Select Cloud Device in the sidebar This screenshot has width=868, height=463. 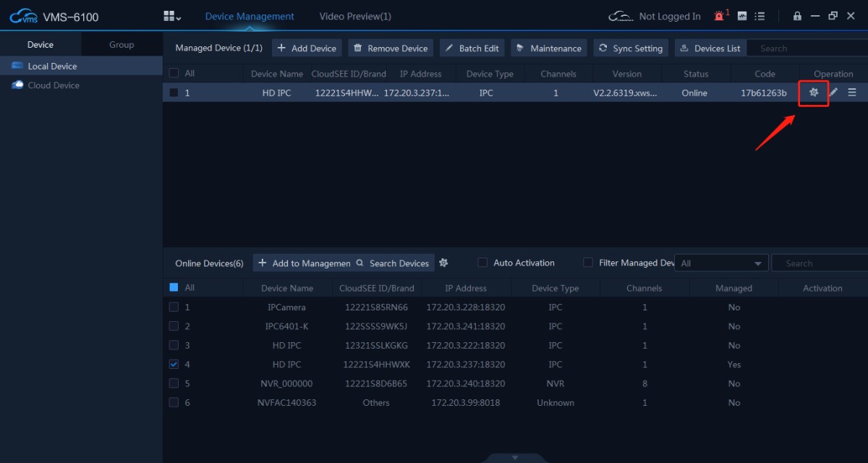53,85
